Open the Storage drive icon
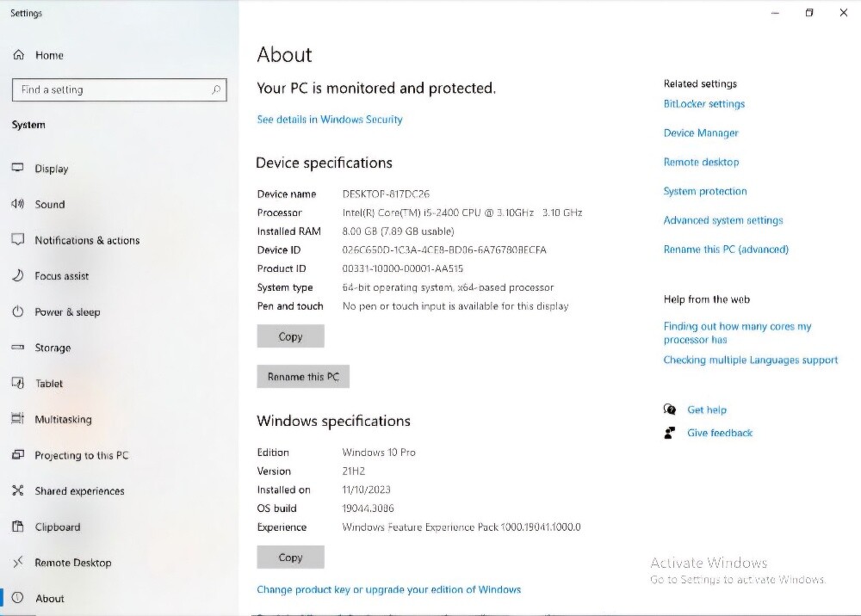This screenshot has height=616, width=861. 17,348
